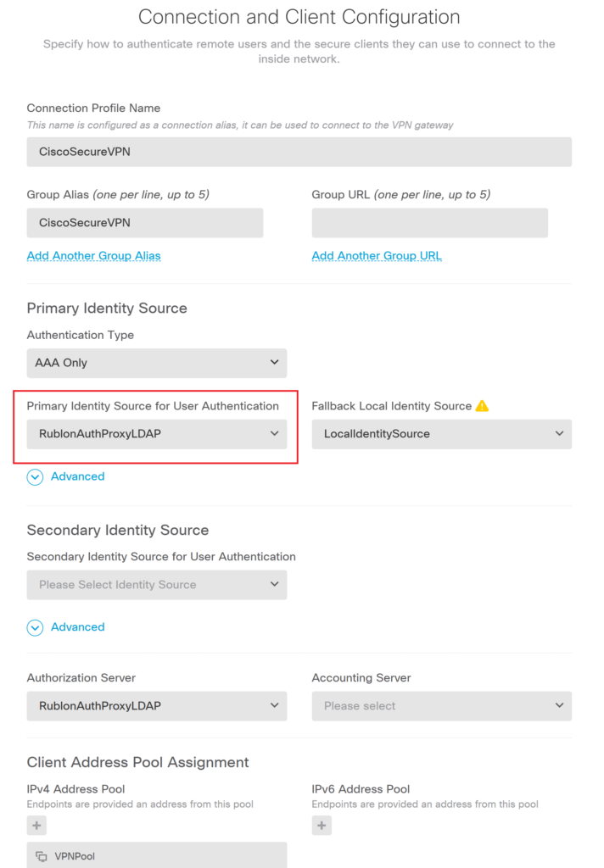604x868 pixels.
Task: Open the Fallback Local Identity Source dropdown
Action: point(441,434)
